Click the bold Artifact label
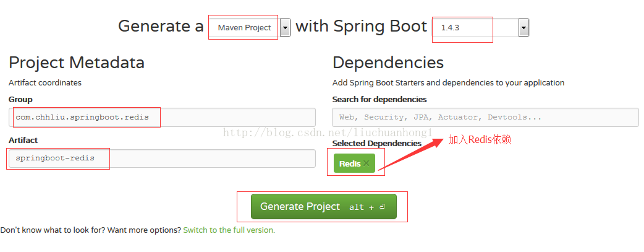Screen dimensions: 644x252 click(23, 140)
